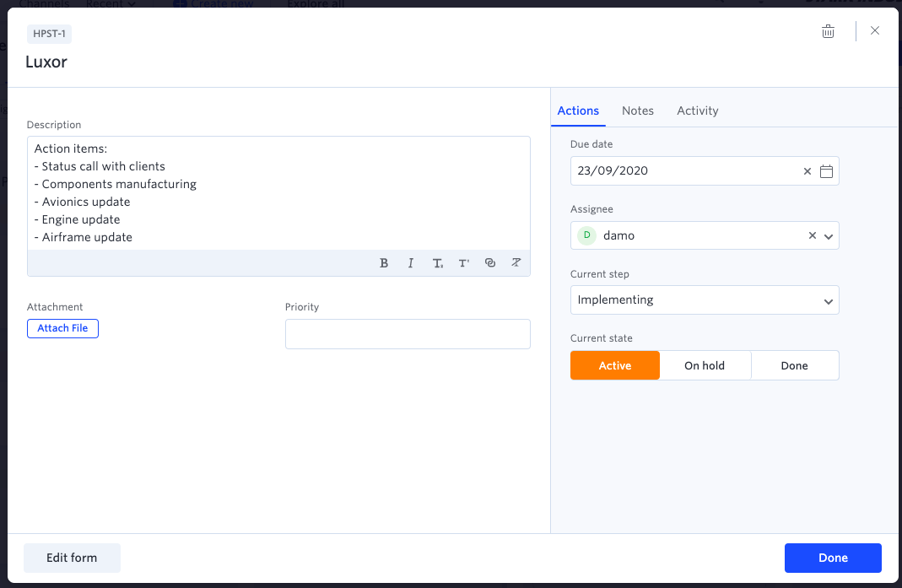Clear the due date value
902x588 pixels.
point(807,171)
